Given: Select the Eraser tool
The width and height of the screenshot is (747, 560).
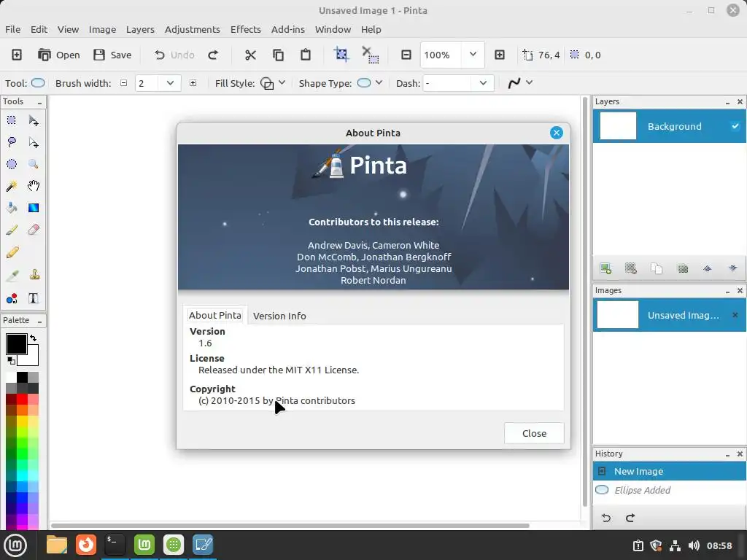Looking at the screenshot, I should point(34,230).
